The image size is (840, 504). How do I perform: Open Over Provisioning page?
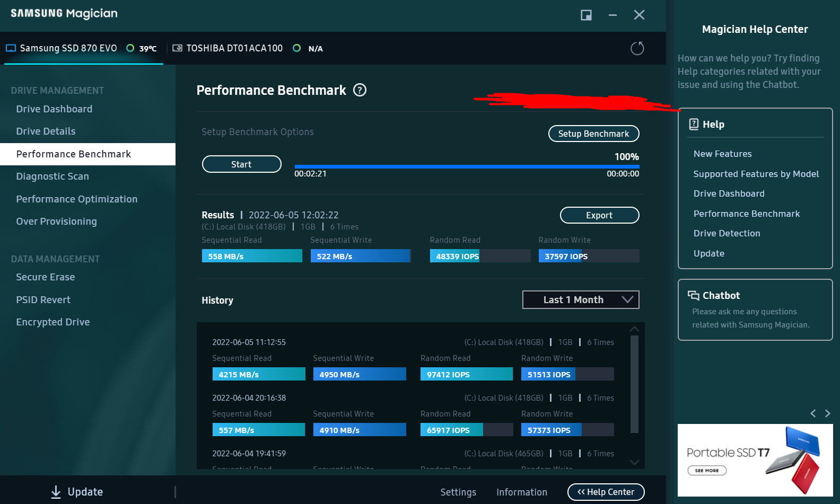pos(57,222)
